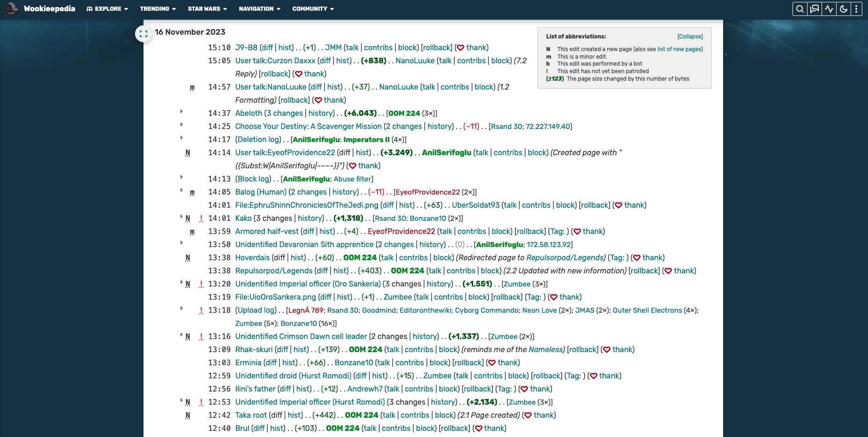Viewport: 868px width, 437px height.
Task: Click the heart icon in the Taka root row
Action: pyautogui.click(x=528, y=415)
